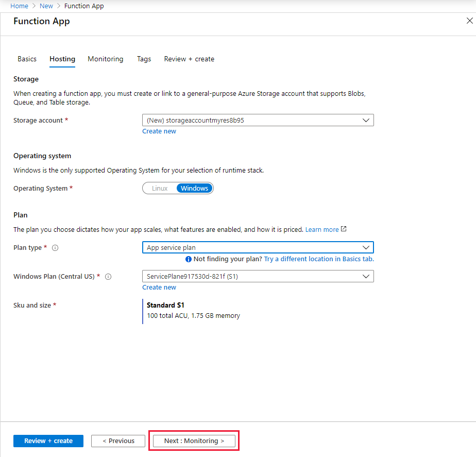The image size is (476, 457).
Task: Expand the Storage account dropdown
Action: (258, 120)
